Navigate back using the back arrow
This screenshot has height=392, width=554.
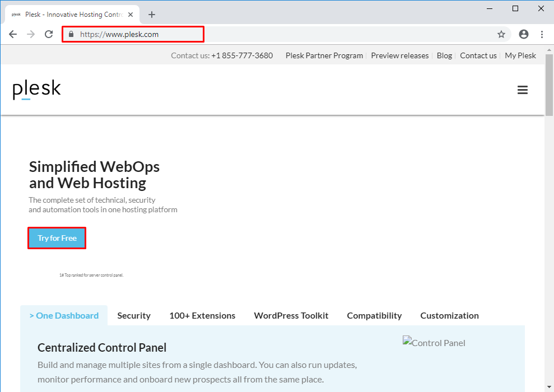pyautogui.click(x=13, y=34)
